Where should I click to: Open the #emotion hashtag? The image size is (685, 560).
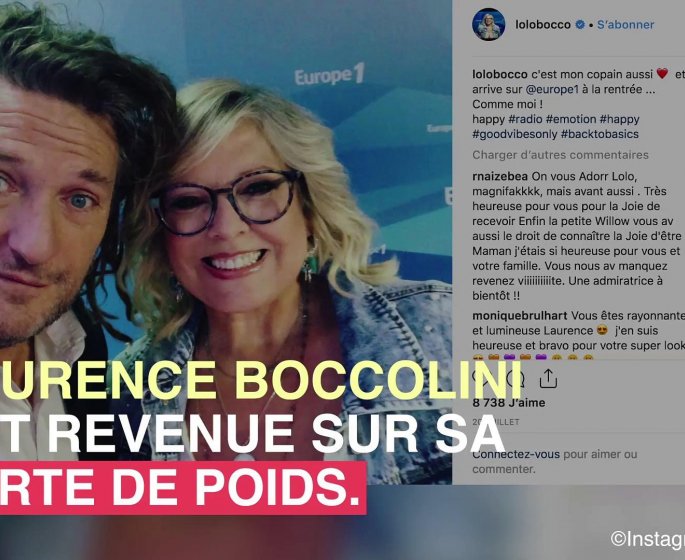coord(571,119)
